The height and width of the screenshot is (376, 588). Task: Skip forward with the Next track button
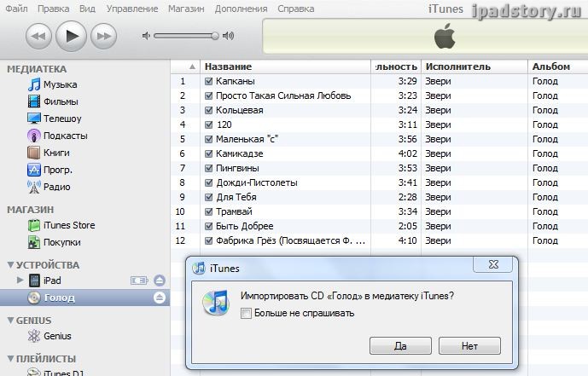104,36
